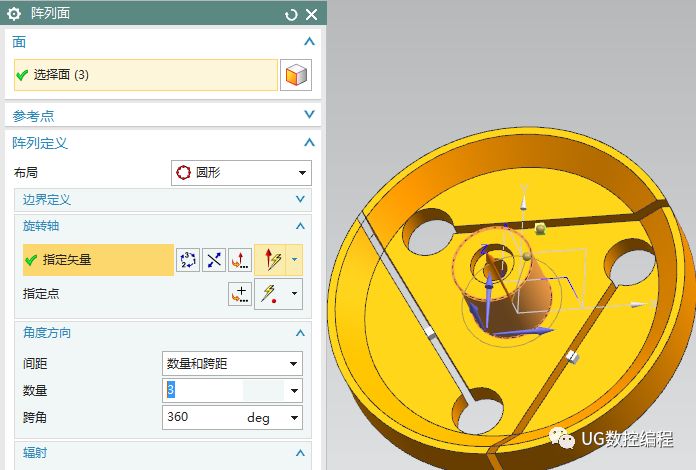Expand the 参考点 section
The image size is (696, 470).
pyautogui.click(x=309, y=115)
